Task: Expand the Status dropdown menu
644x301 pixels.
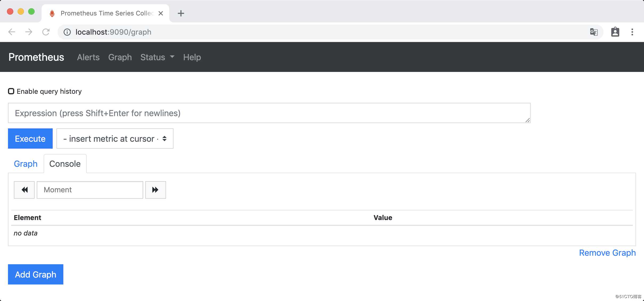Action: [157, 57]
